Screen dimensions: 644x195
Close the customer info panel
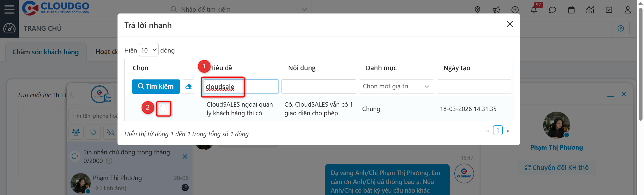click(x=623, y=94)
